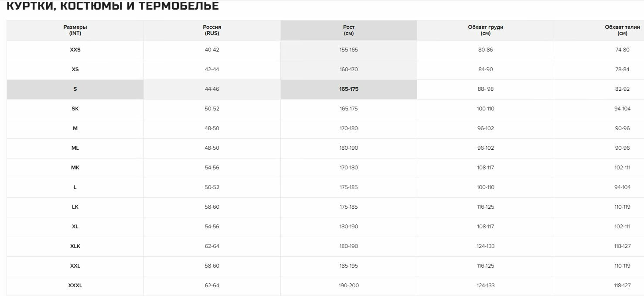Image resolution: width=644 pixels, height=296 pixels.
Task: Click Russian size 40-42 in XXS row
Action: click(212, 50)
